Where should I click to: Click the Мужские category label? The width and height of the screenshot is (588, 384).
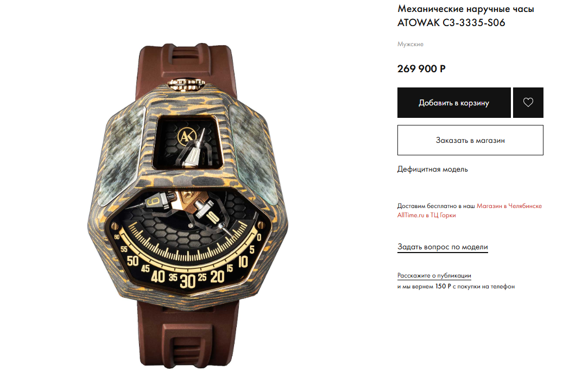(410, 44)
